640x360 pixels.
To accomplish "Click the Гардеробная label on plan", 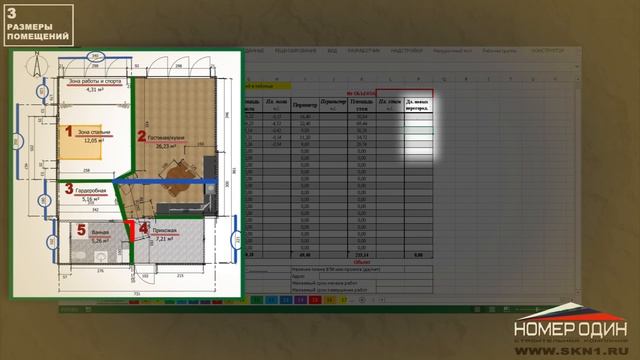I will coord(91,191).
